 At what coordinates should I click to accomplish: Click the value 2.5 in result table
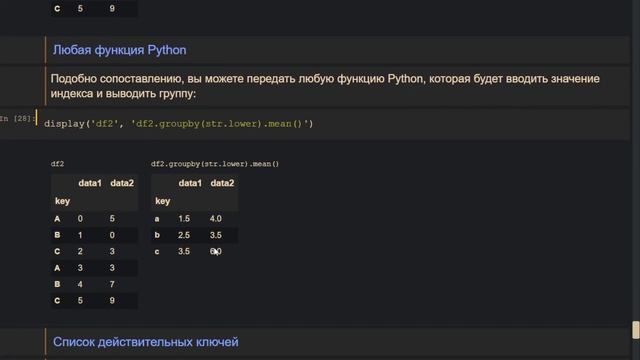[x=184, y=235]
